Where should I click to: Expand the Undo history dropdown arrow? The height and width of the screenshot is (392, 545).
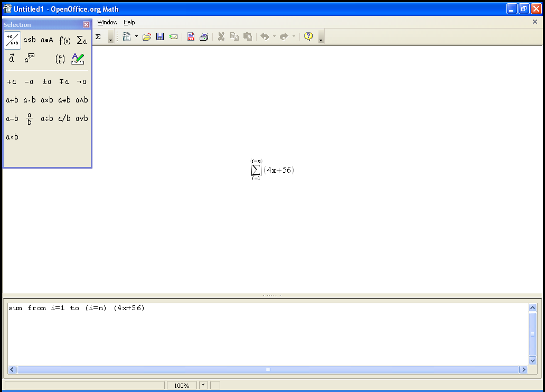pyautogui.click(x=274, y=36)
